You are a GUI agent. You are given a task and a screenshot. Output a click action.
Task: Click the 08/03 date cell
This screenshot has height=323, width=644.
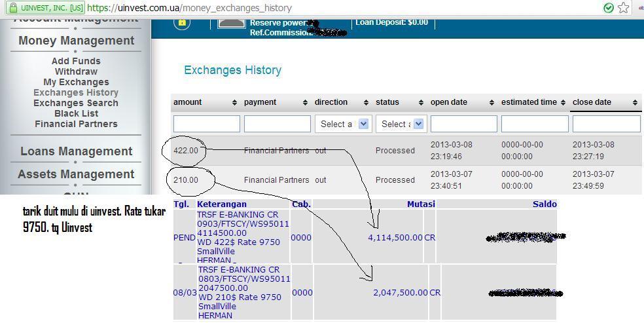point(185,293)
